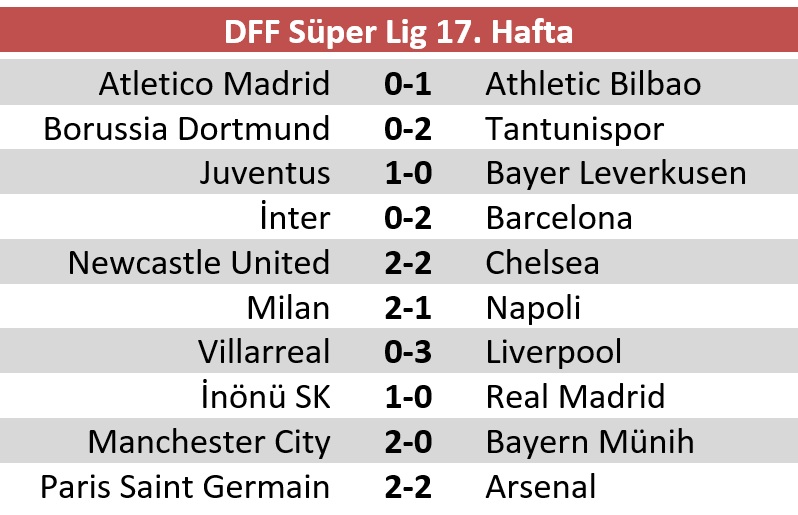Select Bayer Leverkusen team name
Screen dimensions: 798x515
pos(616,174)
